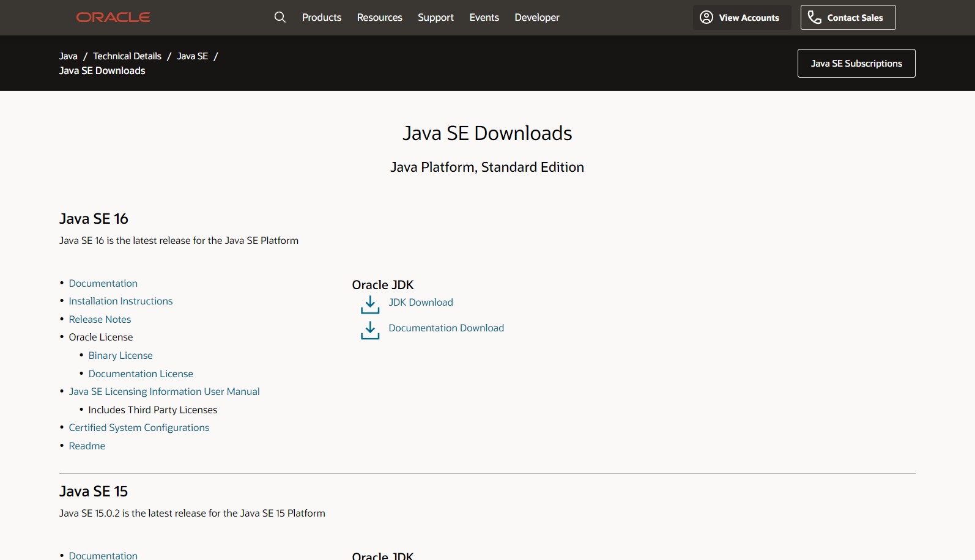This screenshot has height=560, width=975.
Task: Click Java SE Downloads breadcrumb text
Action: tap(102, 70)
